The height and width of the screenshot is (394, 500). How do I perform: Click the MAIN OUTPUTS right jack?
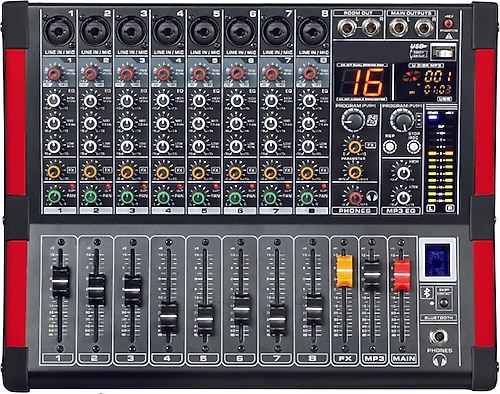pyautogui.click(x=424, y=28)
